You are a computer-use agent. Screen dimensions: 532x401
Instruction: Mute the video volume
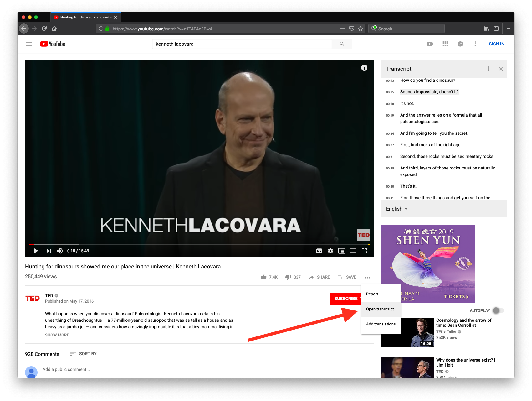point(60,251)
